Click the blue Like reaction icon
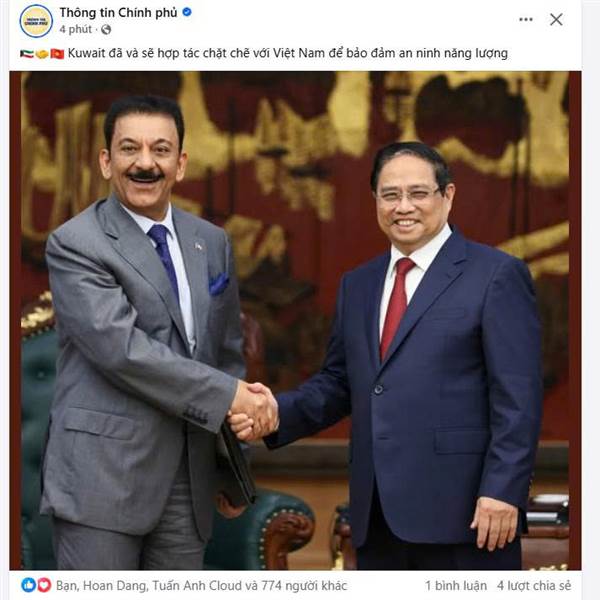 point(29,585)
